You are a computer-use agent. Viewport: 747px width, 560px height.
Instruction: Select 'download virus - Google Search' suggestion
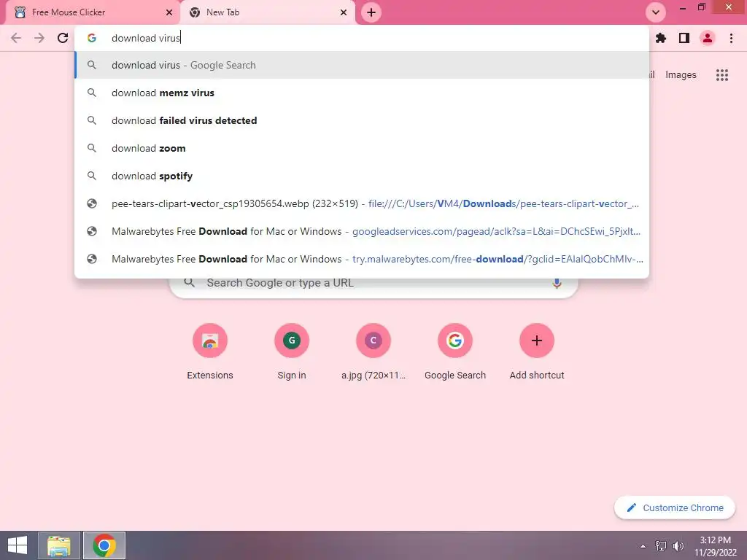click(x=362, y=65)
